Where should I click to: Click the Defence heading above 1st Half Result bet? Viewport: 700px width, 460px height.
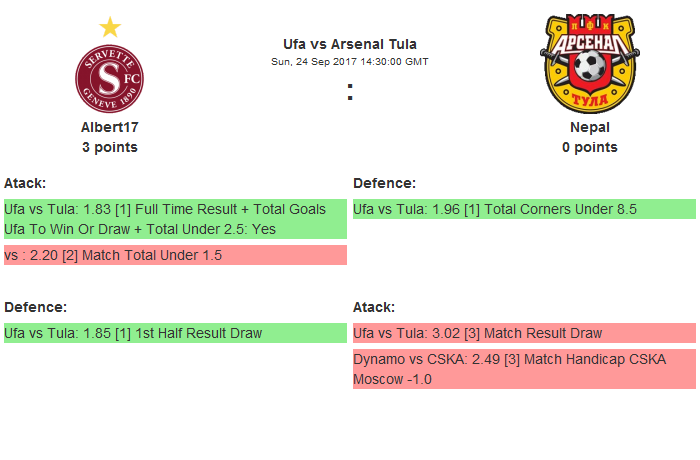click(x=36, y=307)
